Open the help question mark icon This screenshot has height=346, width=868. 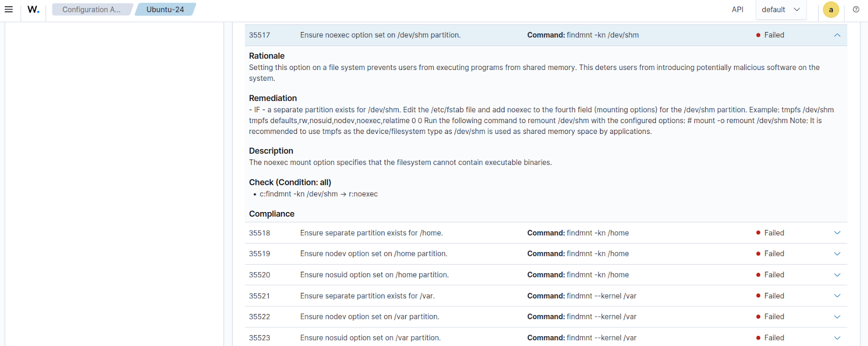click(856, 9)
